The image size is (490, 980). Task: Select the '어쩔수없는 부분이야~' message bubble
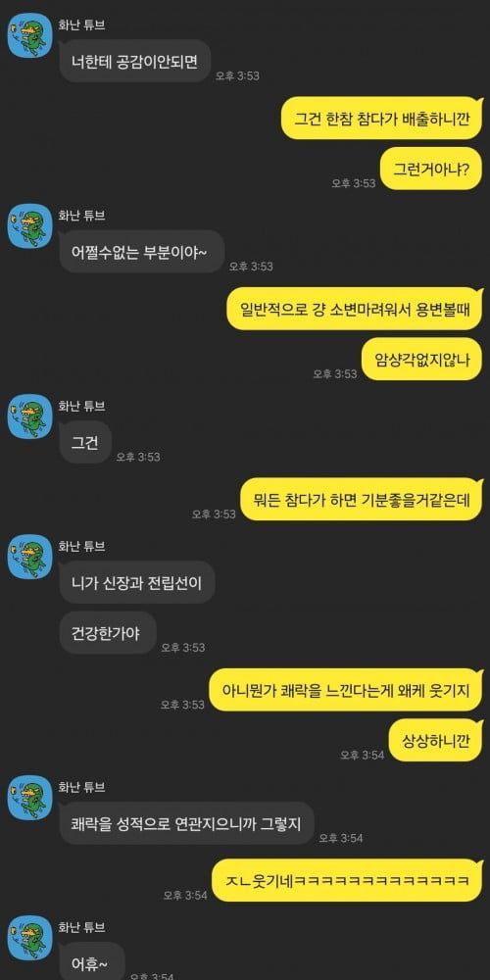pyautogui.click(x=141, y=251)
